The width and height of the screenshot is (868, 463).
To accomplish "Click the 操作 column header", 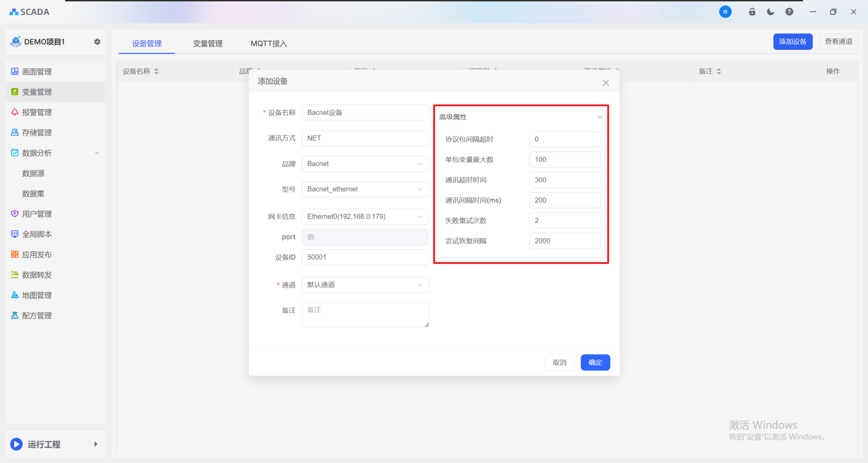I will click(833, 71).
